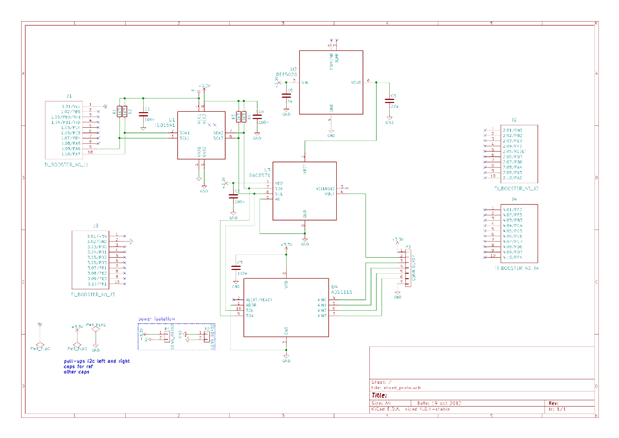Screen dimensions: 619x438
Task: Select the 7-pin output connector near AIN lines
Action: [x=408, y=268]
